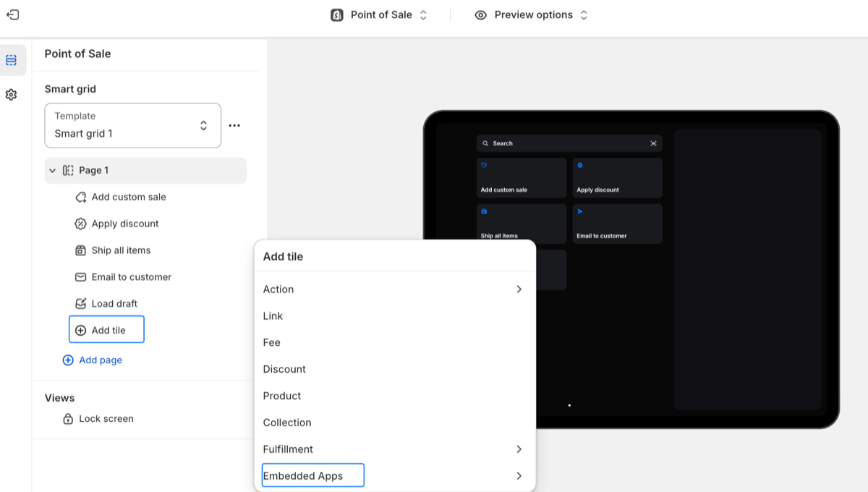This screenshot has height=492, width=868.
Task: Click the exit editor icon
Action: click(x=12, y=14)
